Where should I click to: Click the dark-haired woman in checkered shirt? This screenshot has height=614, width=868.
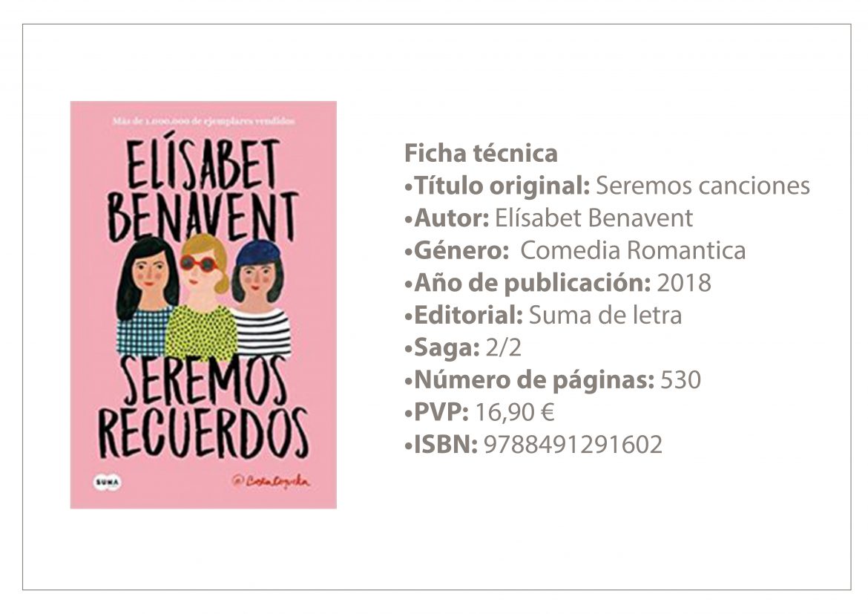145,296
